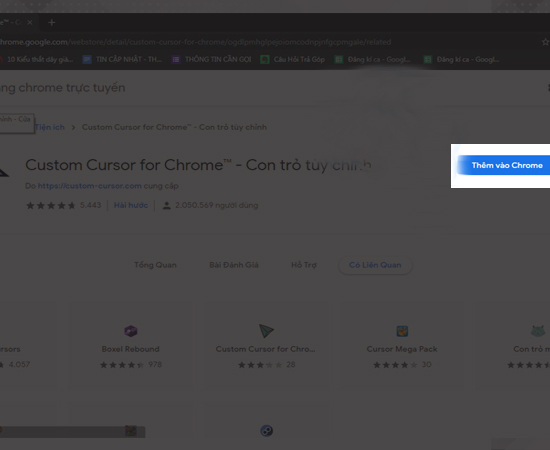
Task: Click the Hài hước category link
Action: 131,205
